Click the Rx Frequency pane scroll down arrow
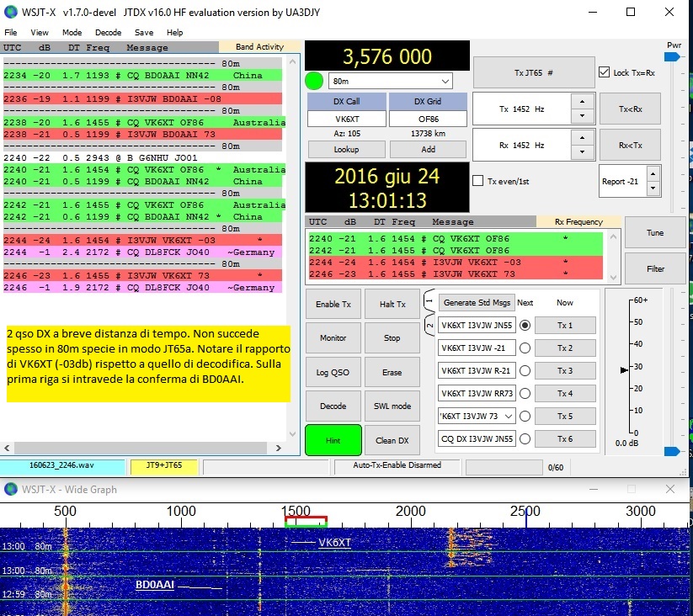This screenshot has height=616, width=693. tap(613, 278)
